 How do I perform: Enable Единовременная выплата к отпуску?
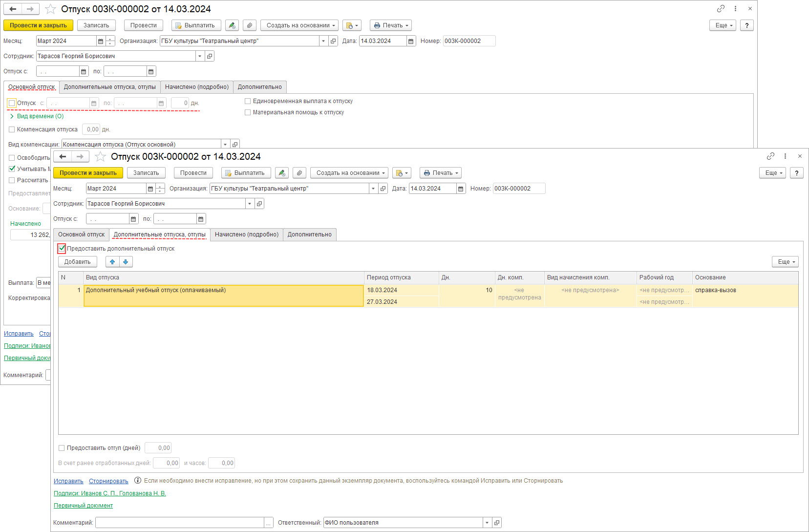click(x=248, y=101)
